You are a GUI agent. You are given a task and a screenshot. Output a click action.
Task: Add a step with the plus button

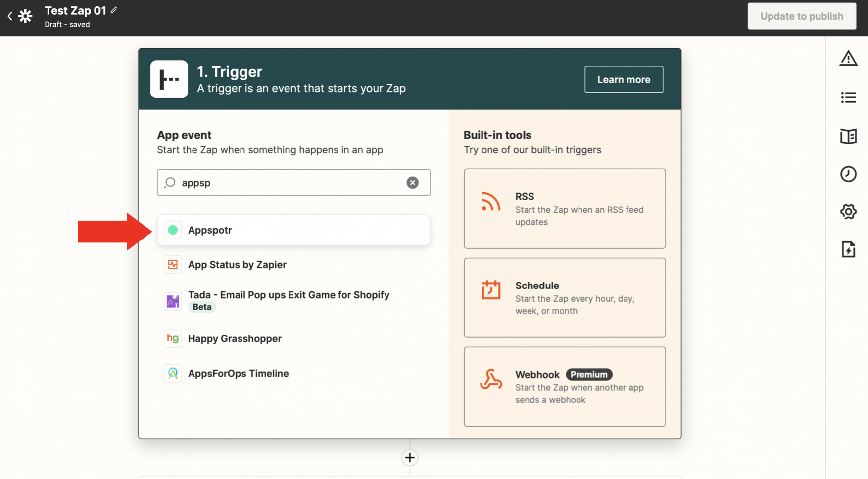coord(410,457)
